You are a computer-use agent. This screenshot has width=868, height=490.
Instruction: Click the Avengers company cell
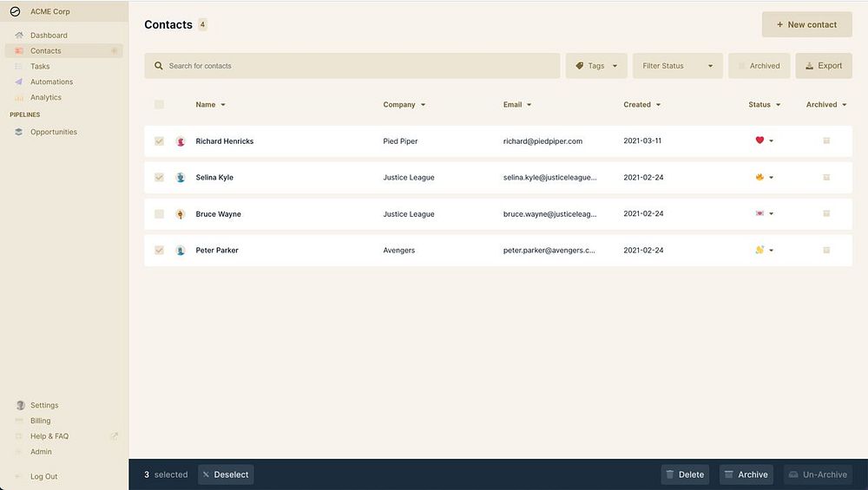[x=398, y=250]
